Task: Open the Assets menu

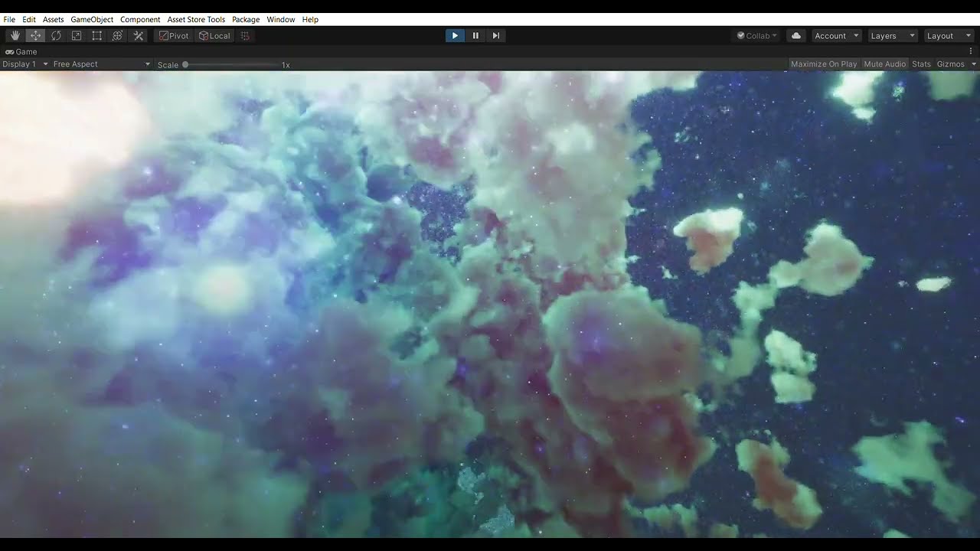Action: point(53,19)
